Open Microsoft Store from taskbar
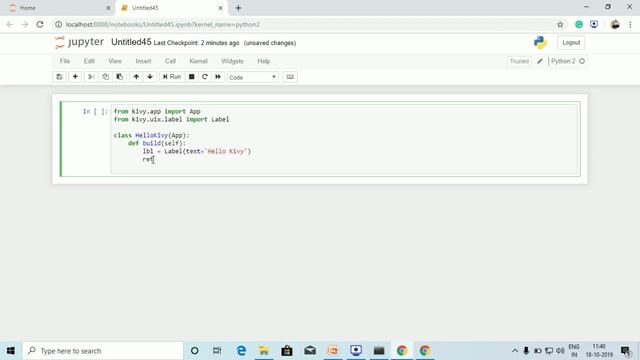This screenshot has height=360, width=640. 287,351
